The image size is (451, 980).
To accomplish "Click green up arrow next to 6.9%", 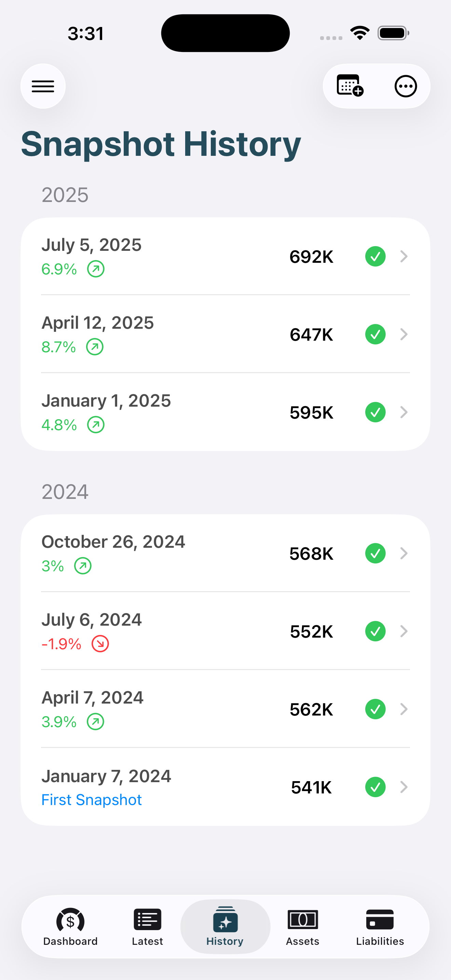I will click(x=96, y=269).
